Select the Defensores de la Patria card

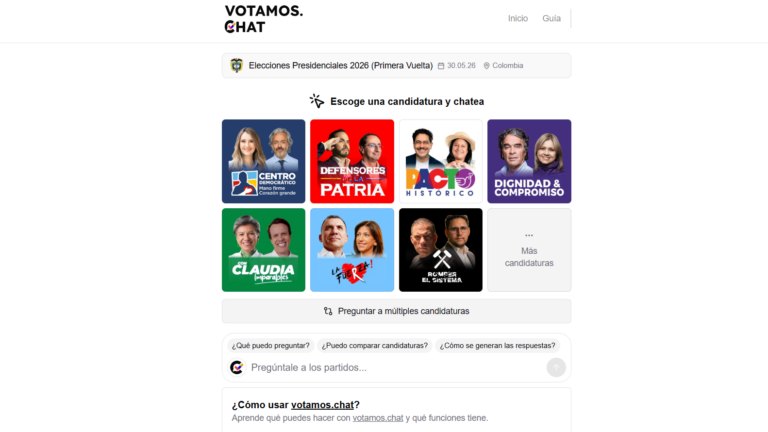coord(352,161)
